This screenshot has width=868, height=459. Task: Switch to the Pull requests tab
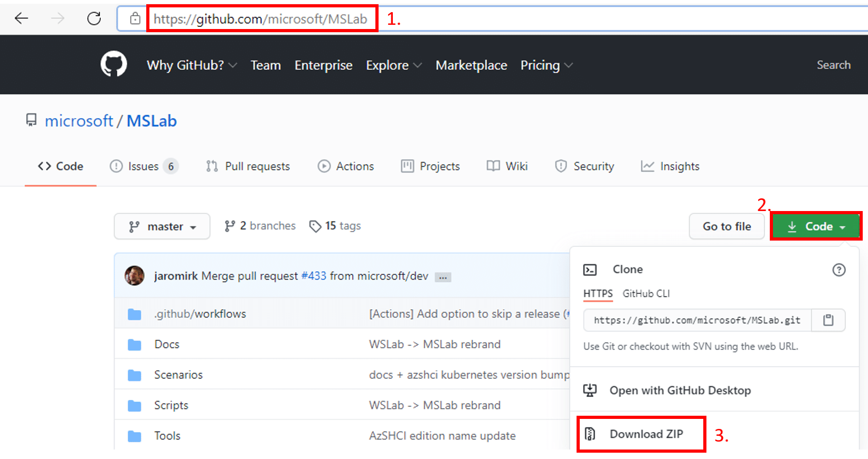click(248, 166)
